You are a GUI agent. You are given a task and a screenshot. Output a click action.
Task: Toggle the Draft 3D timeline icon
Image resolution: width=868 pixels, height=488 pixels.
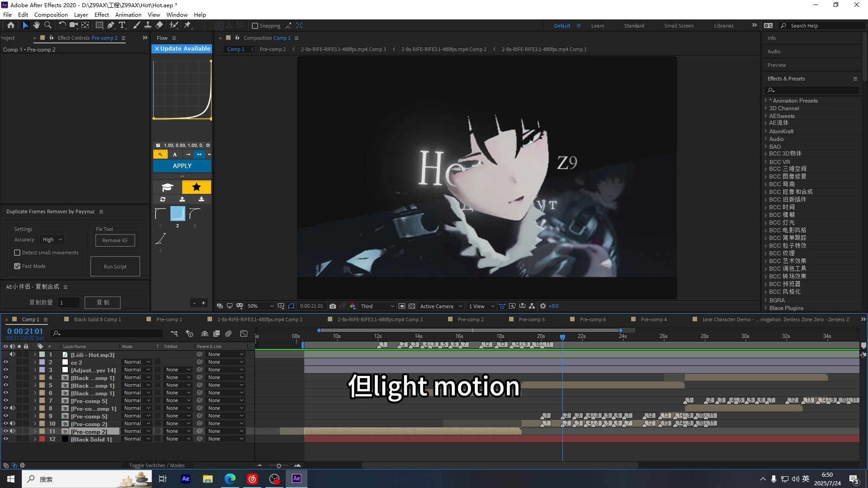(x=189, y=334)
